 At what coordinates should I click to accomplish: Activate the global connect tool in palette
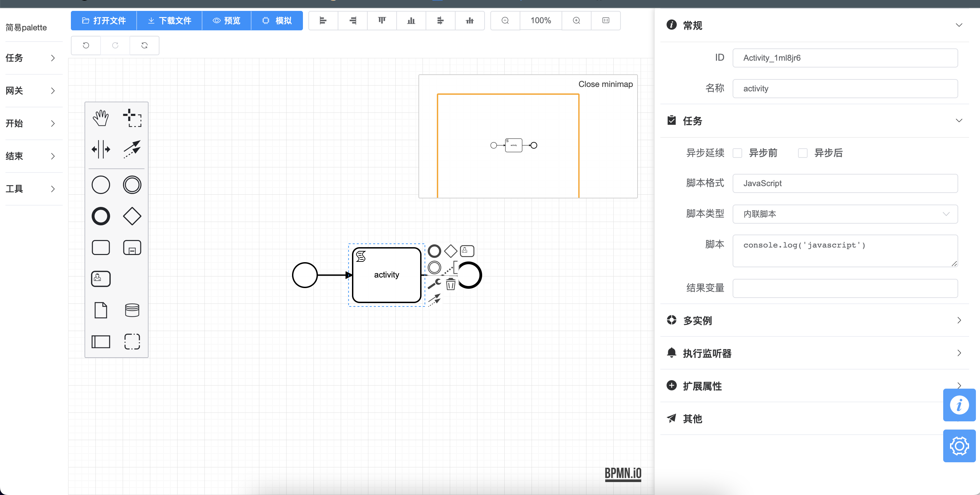click(x=132, y=149)
